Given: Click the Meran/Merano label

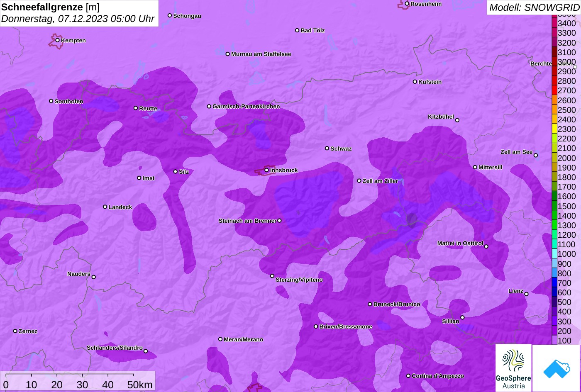Looking at the screenshot, I should click(244, 339).
